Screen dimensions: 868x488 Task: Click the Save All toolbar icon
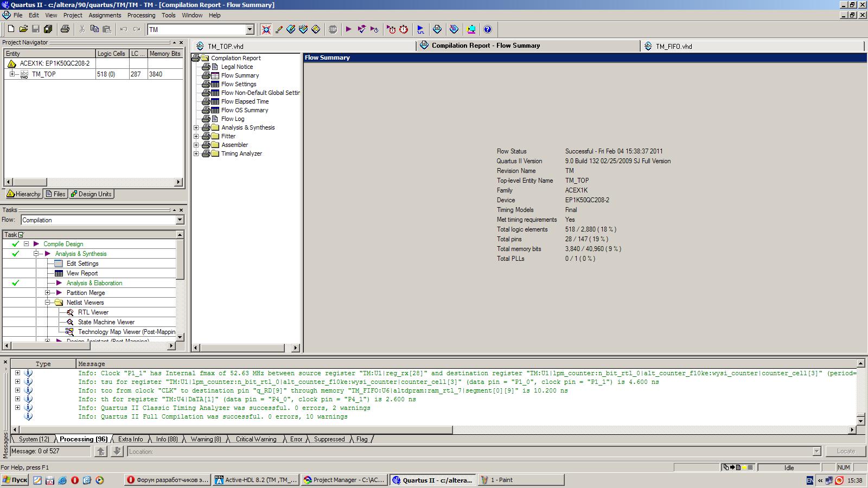pyautogui.click(x=48, y=29)
